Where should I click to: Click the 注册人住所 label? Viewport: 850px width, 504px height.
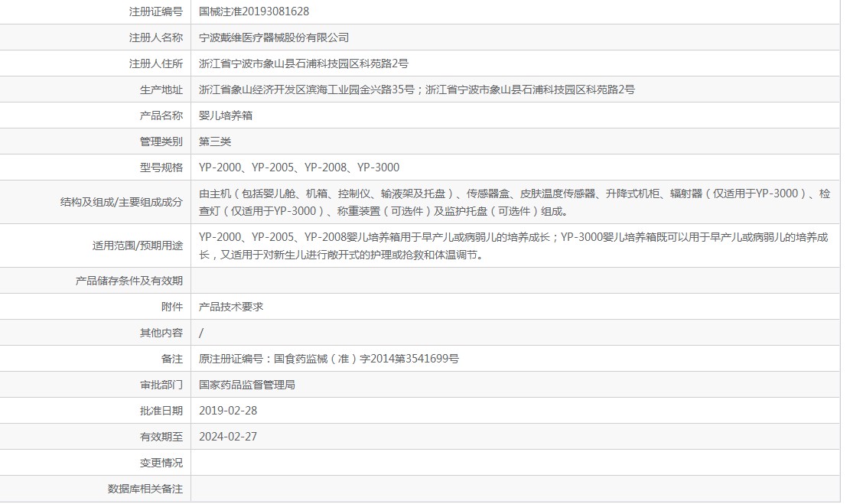(155, 63)
